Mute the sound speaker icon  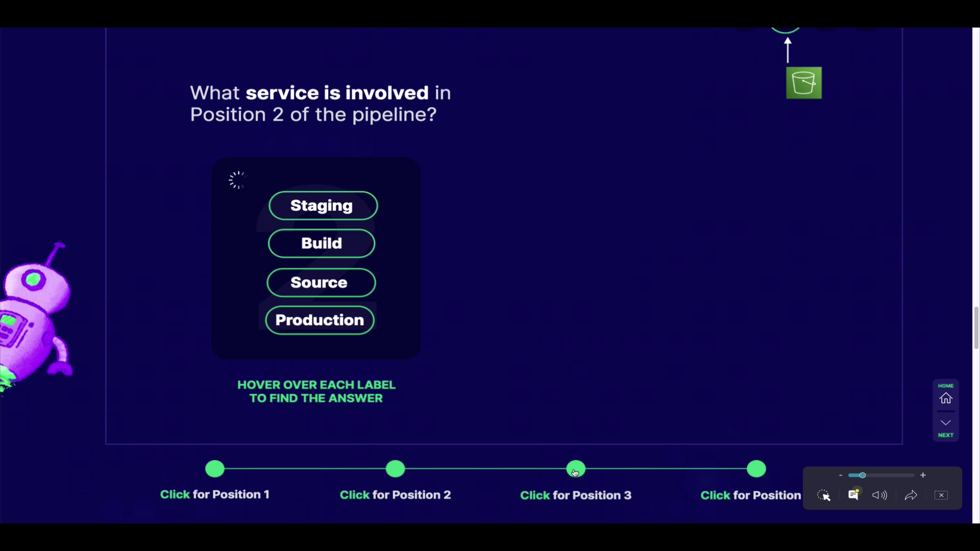[x=879, y=495]
